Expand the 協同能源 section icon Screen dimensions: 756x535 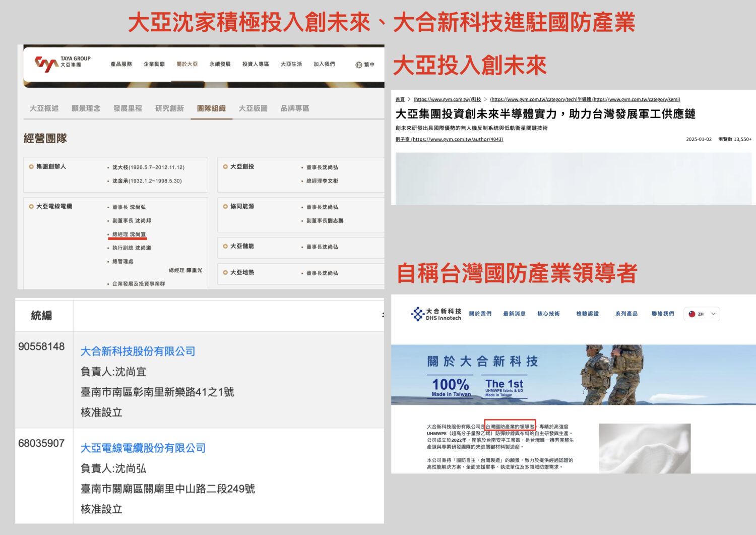225,206
